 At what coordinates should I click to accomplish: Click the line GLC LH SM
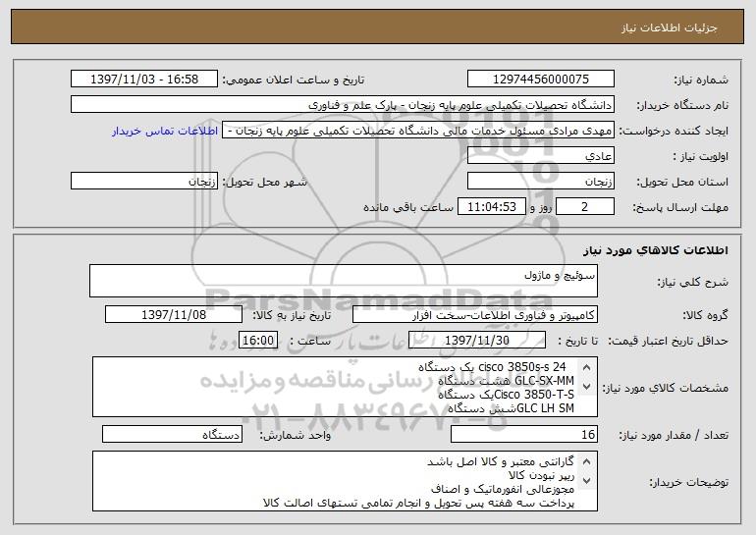[x=512, y=408]
